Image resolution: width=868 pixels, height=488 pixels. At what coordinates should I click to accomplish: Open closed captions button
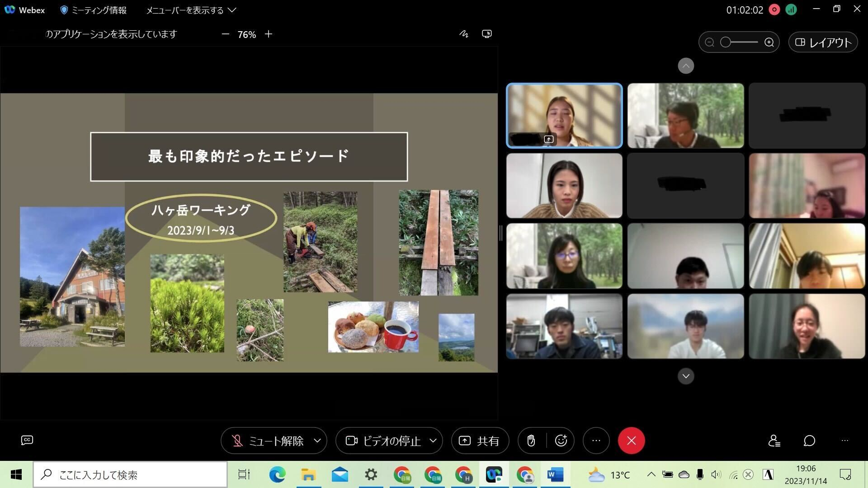(27, 440)
